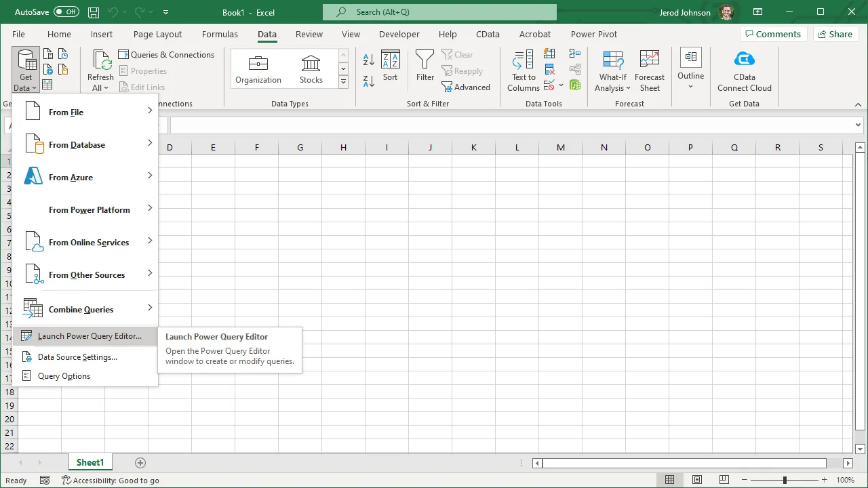Viewport: 868px width, 488px height.
Task: Select the Stocks data type
Action: coord(311,69)
